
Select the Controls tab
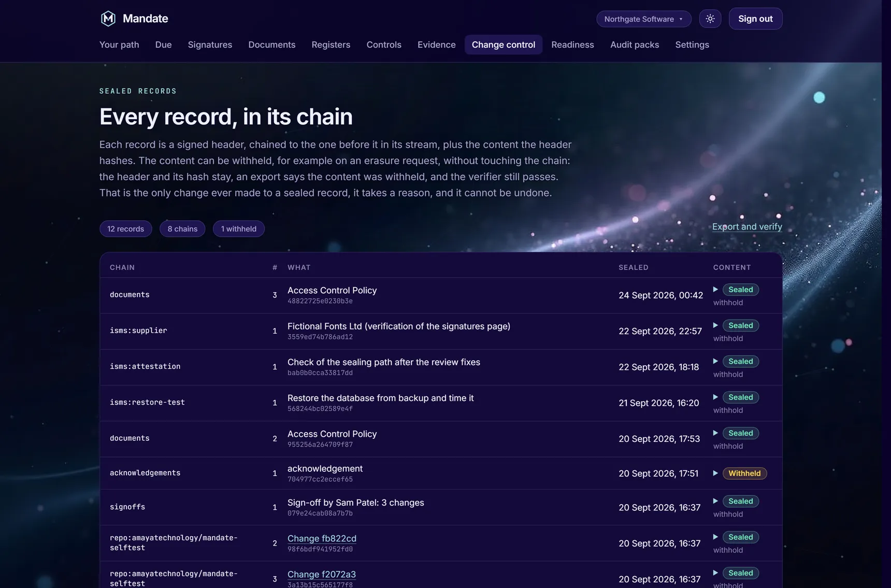click(x=384, y=45)
